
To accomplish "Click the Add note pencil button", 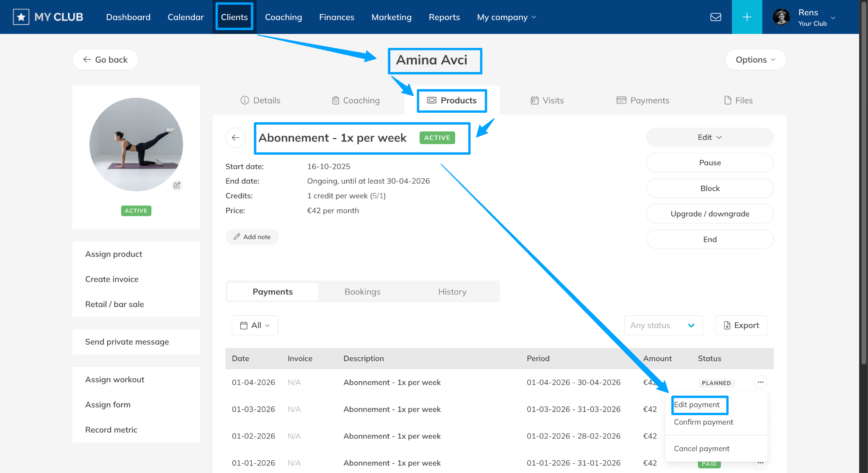I will pyautogui.click(x=252, y=237).
